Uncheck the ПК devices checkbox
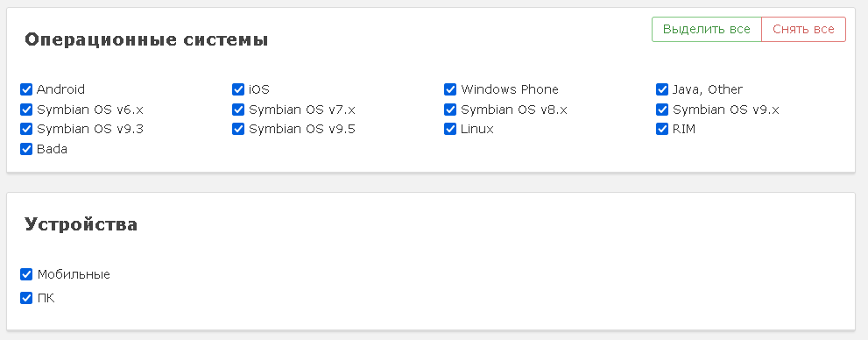The height and width of the screenshot is (340, 868). (26, 298)
